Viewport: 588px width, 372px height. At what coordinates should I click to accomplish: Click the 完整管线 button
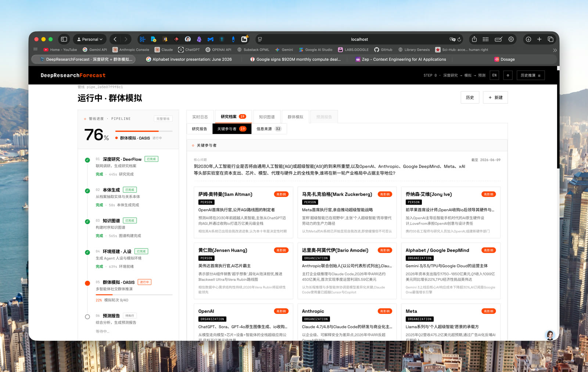pos(163,119)
